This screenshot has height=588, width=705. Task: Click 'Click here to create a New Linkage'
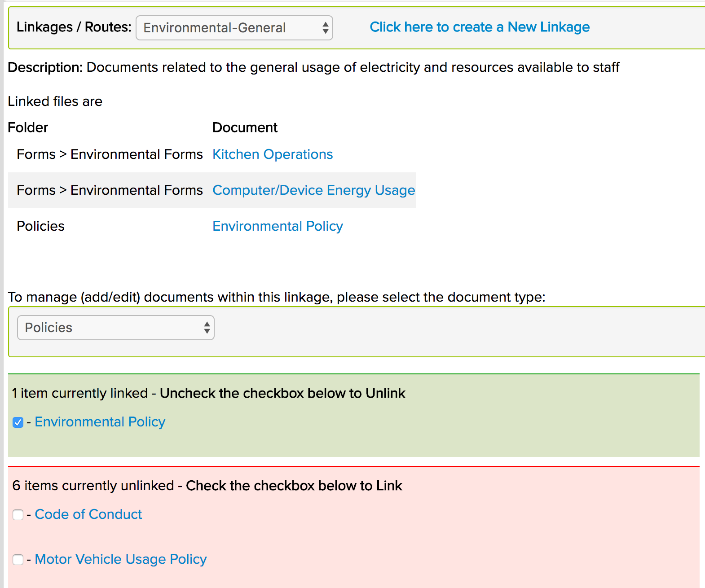coord(480,27)
